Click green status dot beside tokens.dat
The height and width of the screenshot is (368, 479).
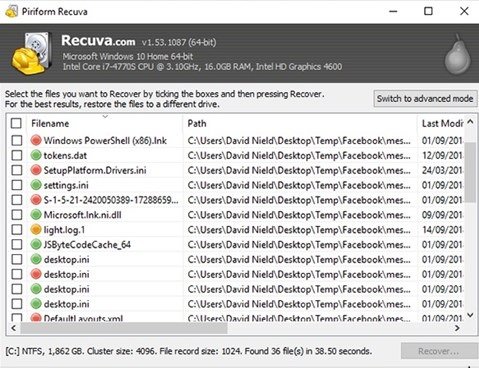36,155
